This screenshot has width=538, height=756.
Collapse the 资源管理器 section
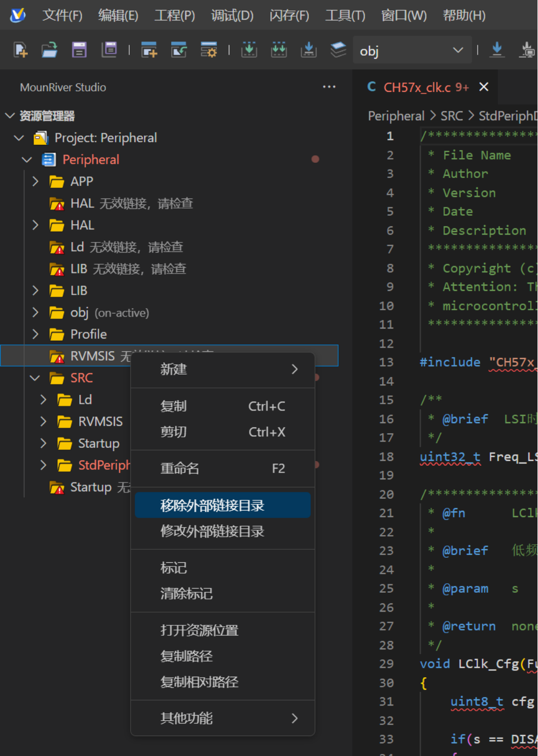10,115
